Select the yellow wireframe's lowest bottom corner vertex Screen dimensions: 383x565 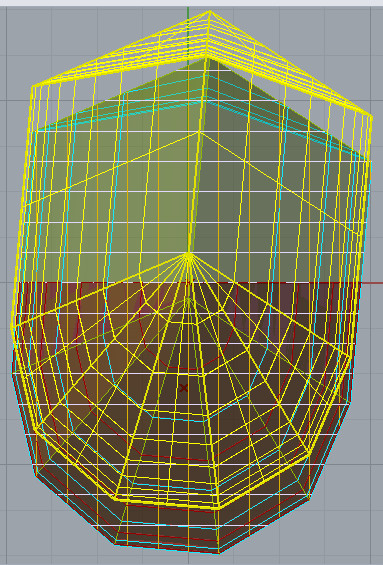[219, 508]
